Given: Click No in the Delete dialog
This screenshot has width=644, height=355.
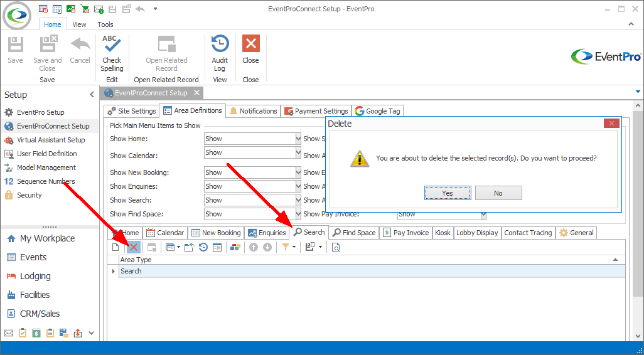Looking at the screenshot, I should [x=498, y=193].
